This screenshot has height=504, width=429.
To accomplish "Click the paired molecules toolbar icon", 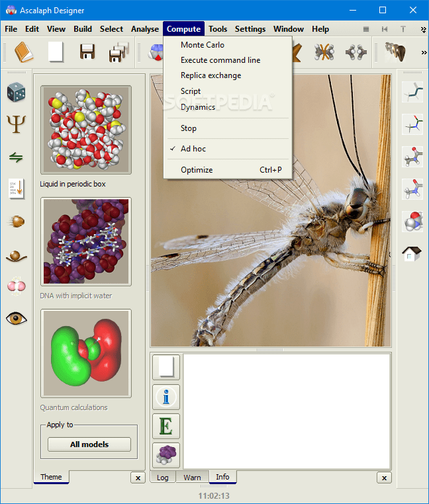I will pos(356,52).
